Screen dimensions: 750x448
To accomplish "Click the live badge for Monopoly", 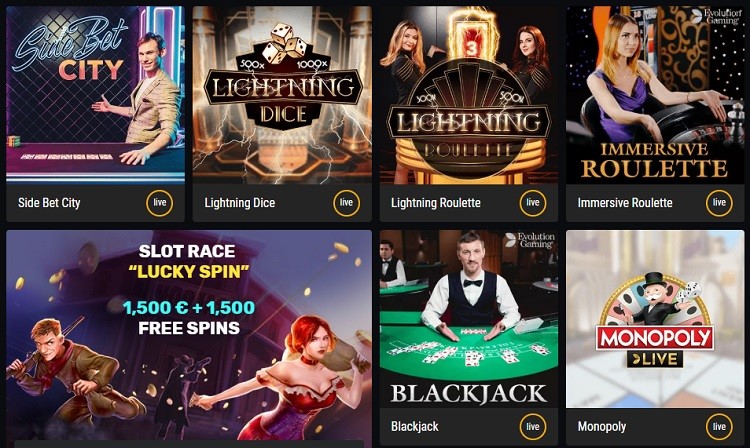I will (x=719, y=426).
